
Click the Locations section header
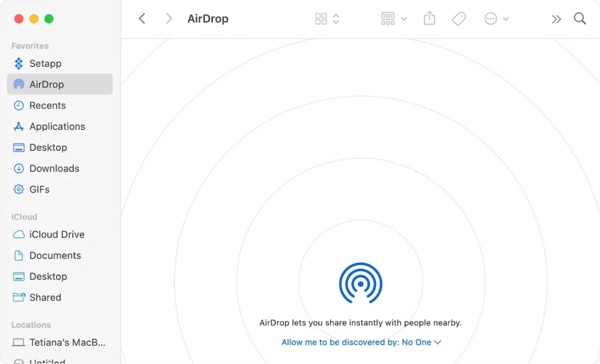point(31,325)
